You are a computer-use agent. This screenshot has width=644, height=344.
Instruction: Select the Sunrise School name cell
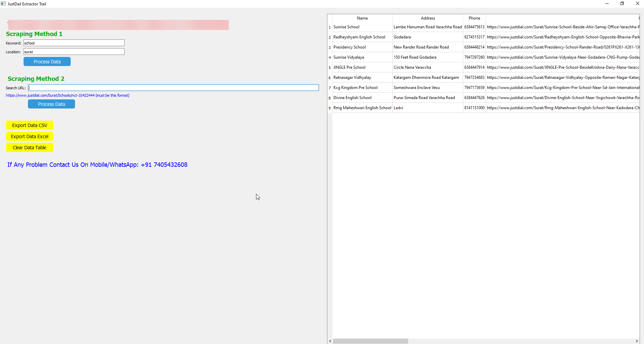pyautogui.click(x=362, y=27)
